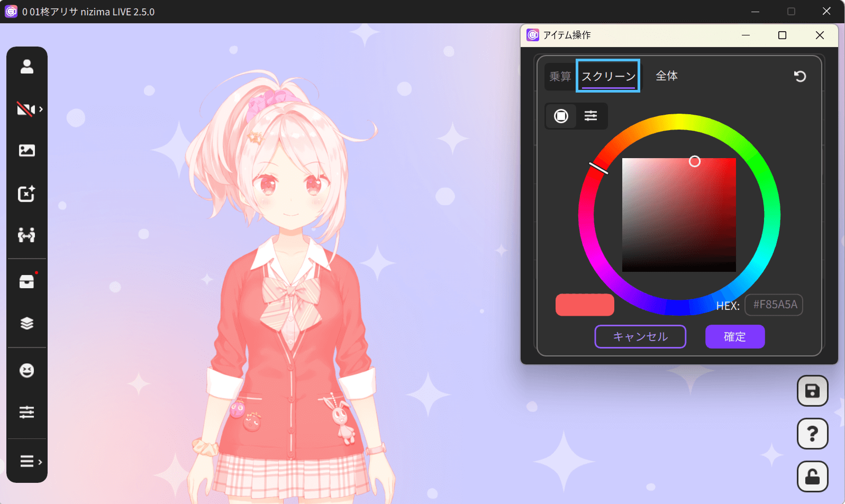Image resolution: width=845 pixels, height=504 pixels.
Task: Switch to slider color input mode
Action: coord(590,116)
